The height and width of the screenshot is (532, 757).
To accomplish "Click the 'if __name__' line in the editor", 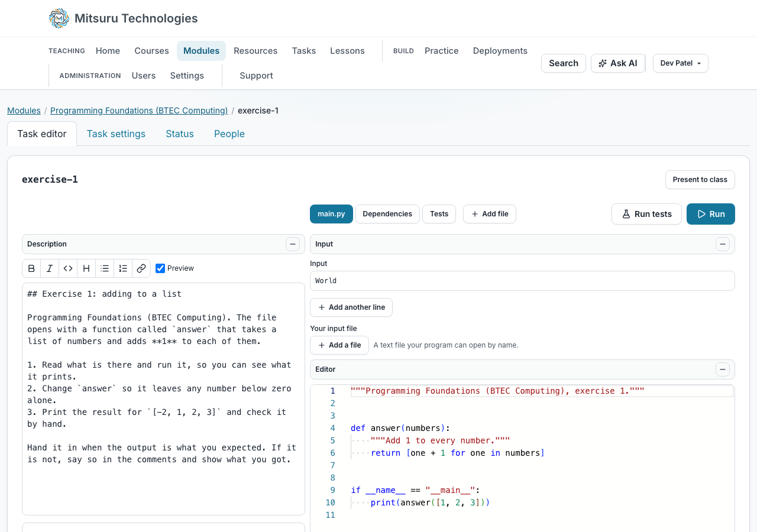I will click(x=415, y=490).
